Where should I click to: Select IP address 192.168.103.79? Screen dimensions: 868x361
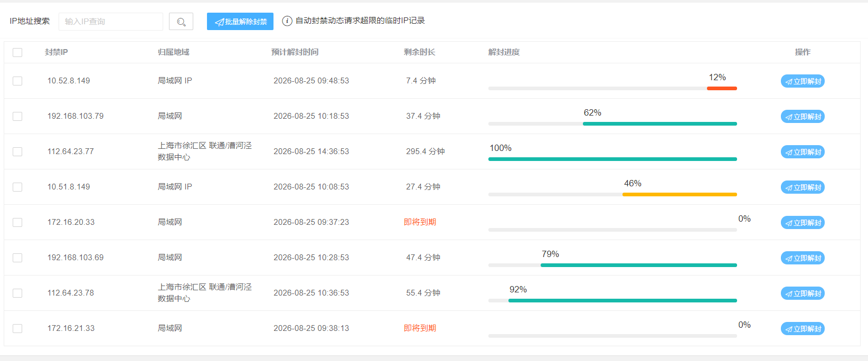click(x=76, y=116)
